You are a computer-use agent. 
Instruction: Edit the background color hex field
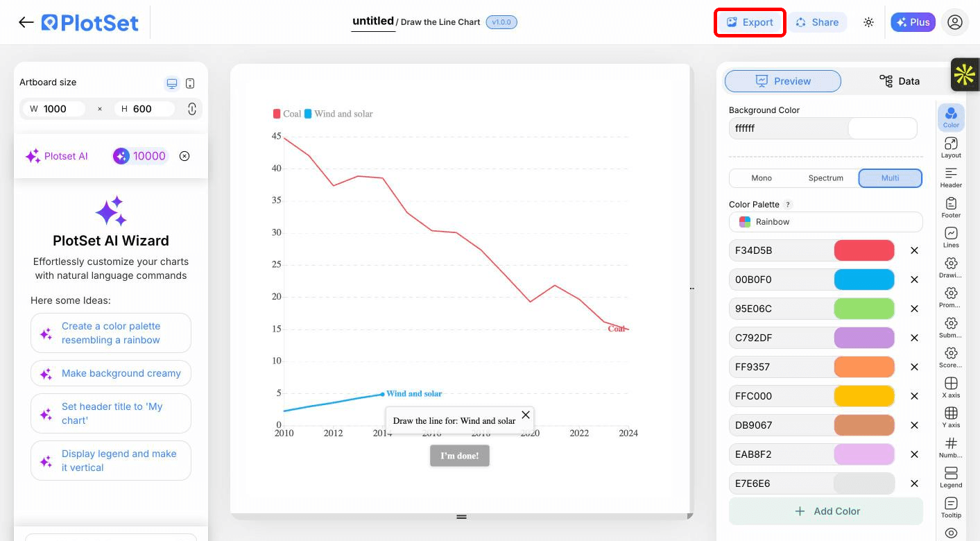pyautogui.click(x=788, y=128)
